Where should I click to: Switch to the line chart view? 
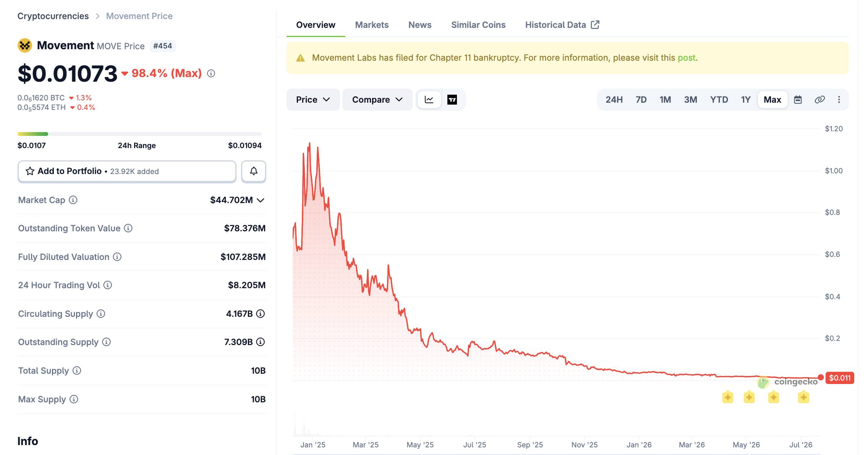click(x=429, y=100)
